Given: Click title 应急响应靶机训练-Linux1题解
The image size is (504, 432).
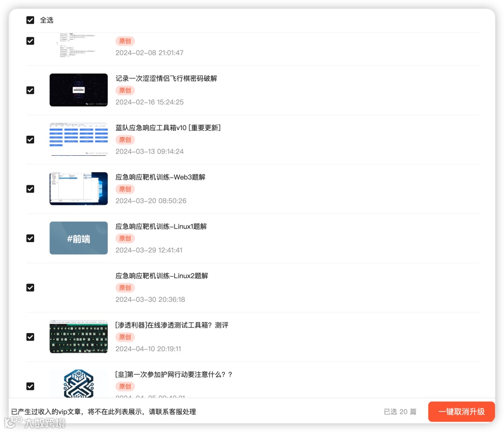Looking at the screenshot, I should (161, 227).
